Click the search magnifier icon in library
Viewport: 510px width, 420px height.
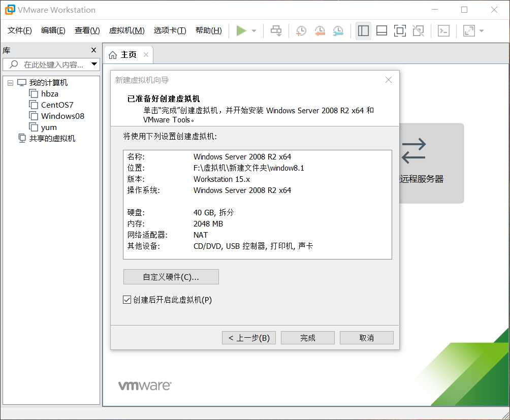[14, 64]
